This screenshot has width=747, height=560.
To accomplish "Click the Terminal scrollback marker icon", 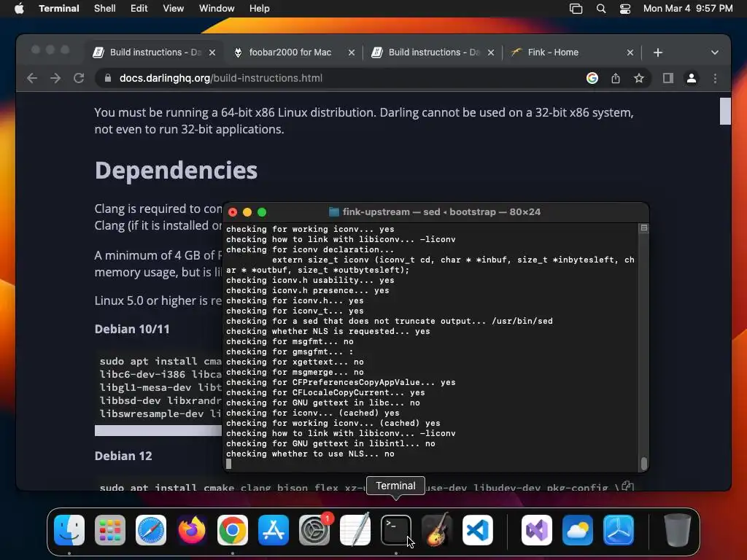I will pos(643,228).
